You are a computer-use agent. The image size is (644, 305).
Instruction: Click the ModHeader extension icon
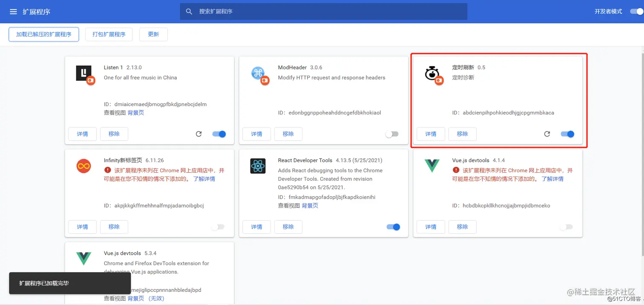pos(258,73)
